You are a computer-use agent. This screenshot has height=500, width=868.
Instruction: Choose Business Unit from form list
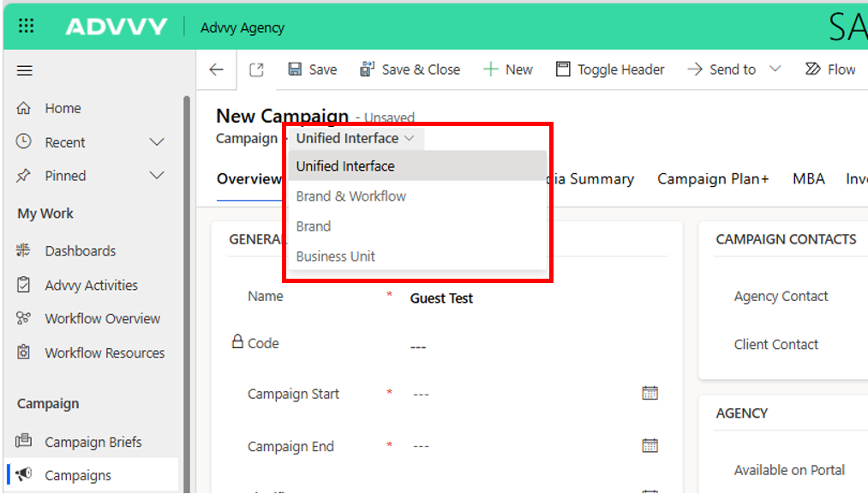pyautogui.click(x=336, y=256)
